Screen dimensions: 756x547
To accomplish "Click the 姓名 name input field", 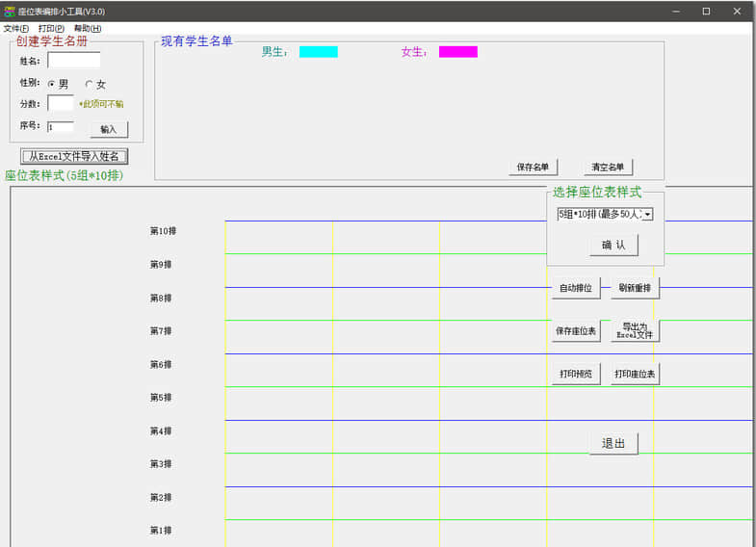I will (73, 61).
